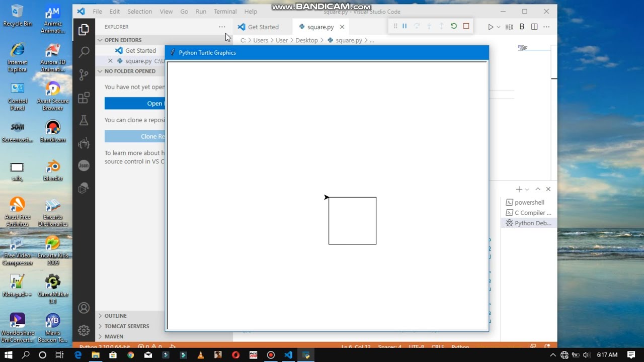Click the Open Folder button
Image resolution: width=644 pixels, height=362 pixels.
[135, 103]
